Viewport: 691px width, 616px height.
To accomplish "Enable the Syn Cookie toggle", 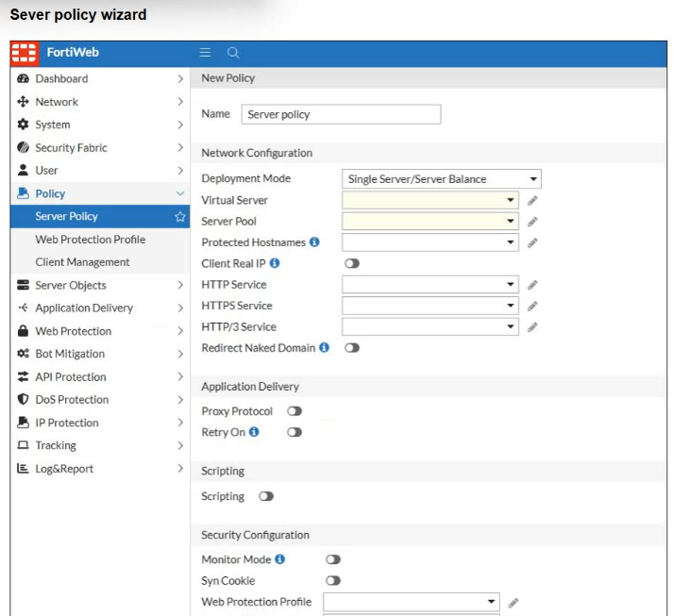I will tap(333, 581).
